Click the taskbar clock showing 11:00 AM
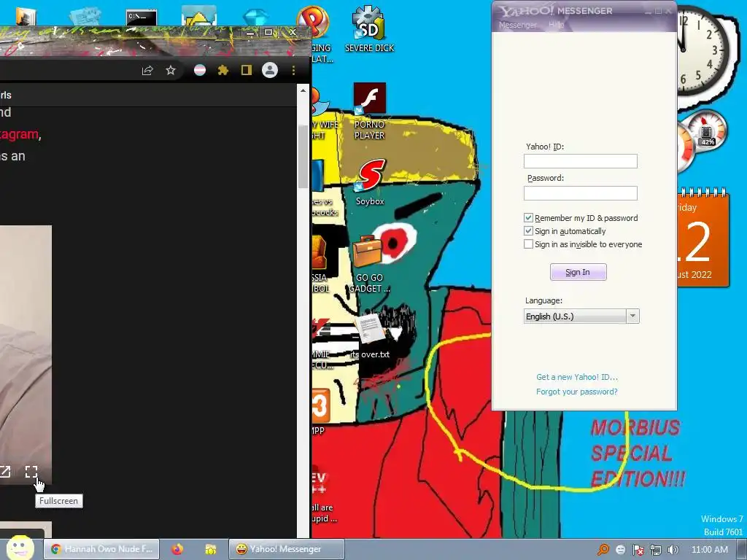This screenshot has height=560, width=747. coord(709,550)
